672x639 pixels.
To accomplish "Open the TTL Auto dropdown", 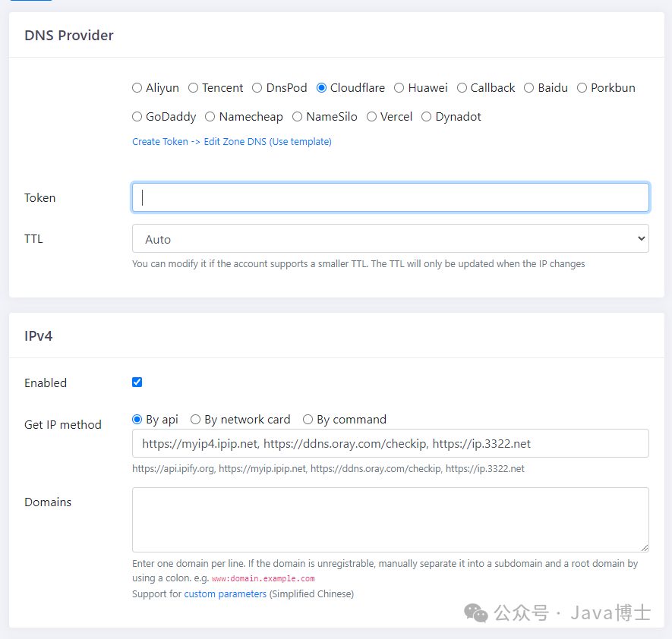I will pos(390,239).
